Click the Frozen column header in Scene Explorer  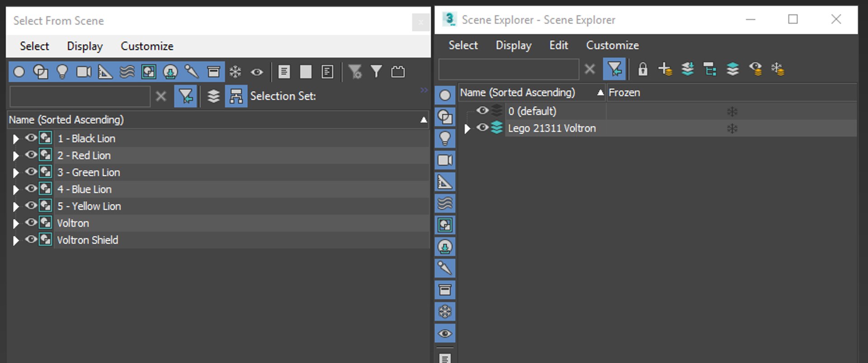click(731, 93)
